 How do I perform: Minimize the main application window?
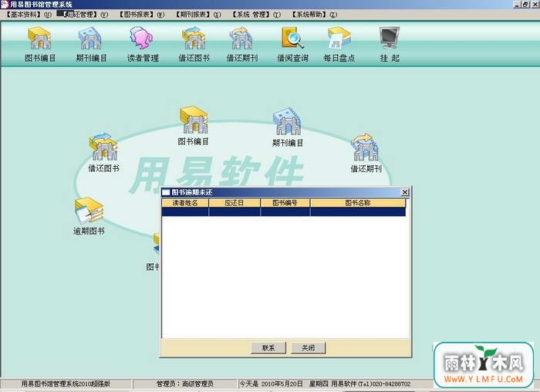coord(517,5)
